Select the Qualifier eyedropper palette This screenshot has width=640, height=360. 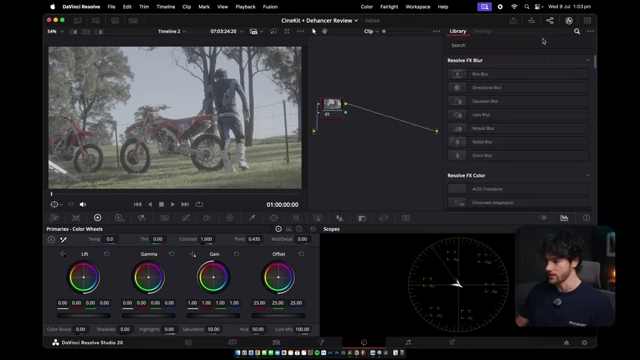coord(252,218)
